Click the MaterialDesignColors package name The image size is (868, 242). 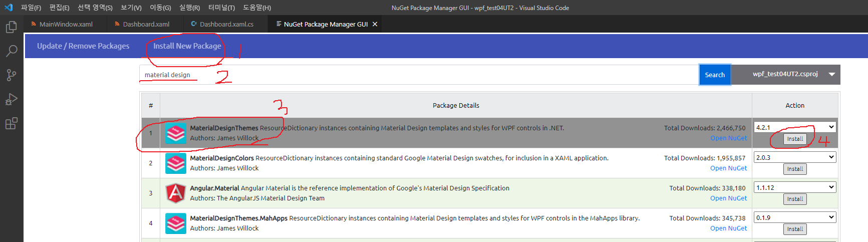tap(222, 158)
